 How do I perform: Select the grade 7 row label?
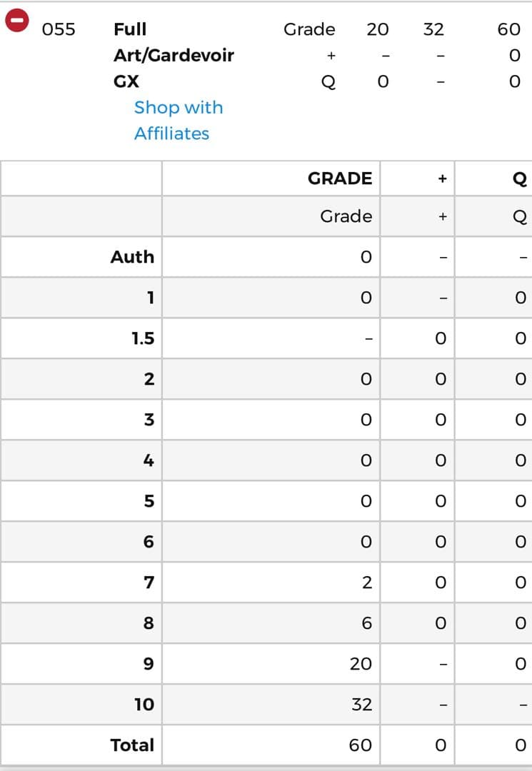tap(149, 583)
